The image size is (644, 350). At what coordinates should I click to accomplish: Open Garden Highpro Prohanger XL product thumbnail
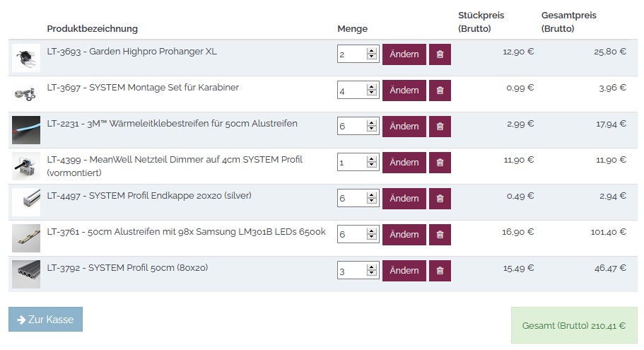pyautogui.click(x=26, y=58)
